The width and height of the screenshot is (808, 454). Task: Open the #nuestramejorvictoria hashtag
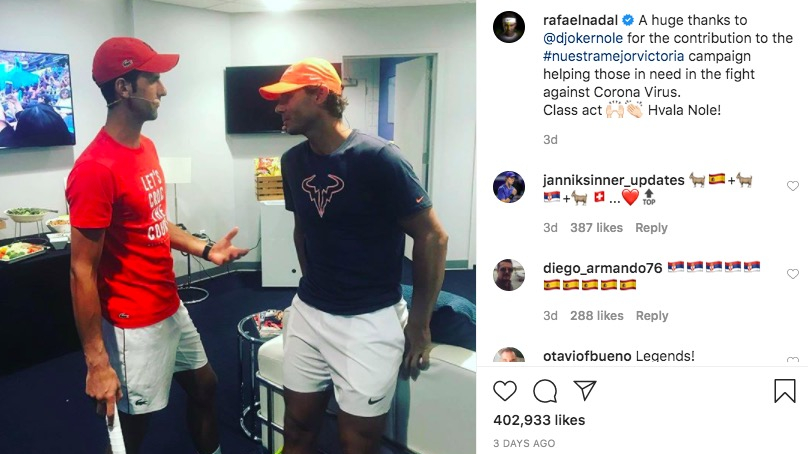tap(614, 56)
